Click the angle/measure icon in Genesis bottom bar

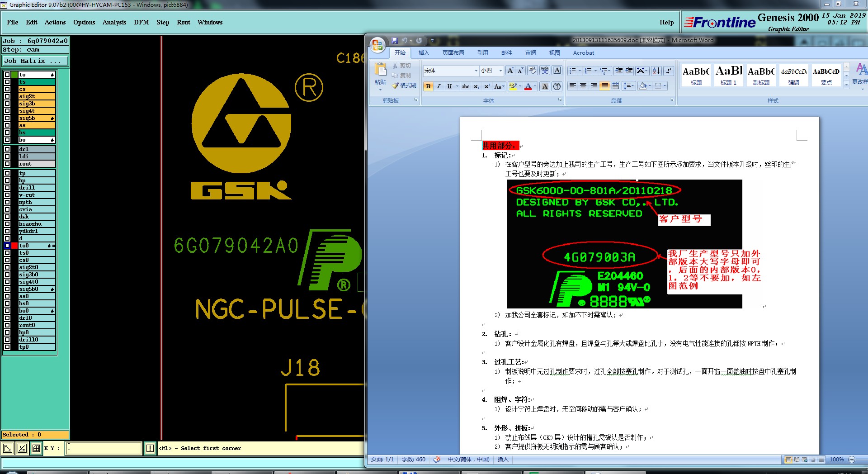click(x=22, y=448)
